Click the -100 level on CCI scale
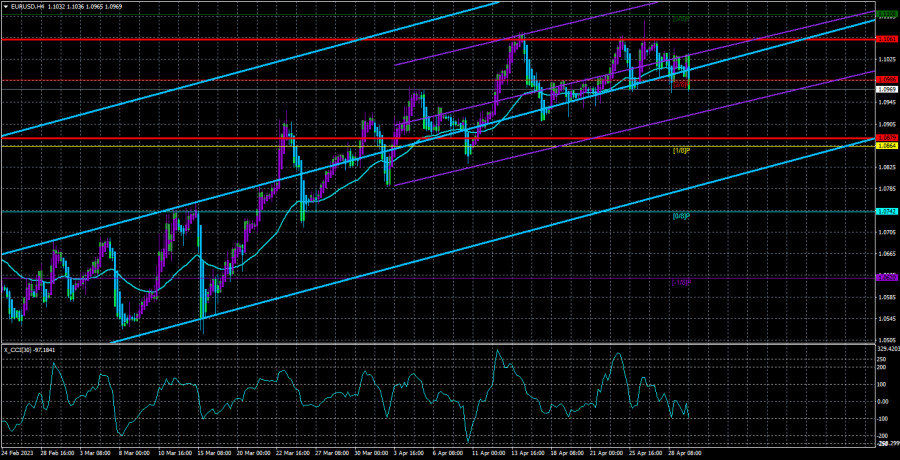Image resolution: width=900 pixels, height=460 pixels. tap(883, 419)
